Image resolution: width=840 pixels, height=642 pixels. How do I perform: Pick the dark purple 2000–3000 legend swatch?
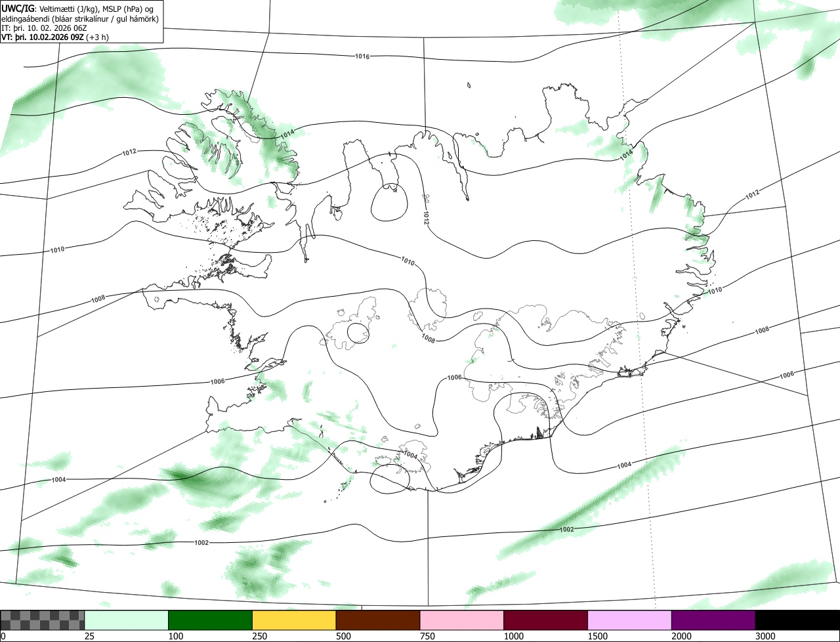pos(713,620)
